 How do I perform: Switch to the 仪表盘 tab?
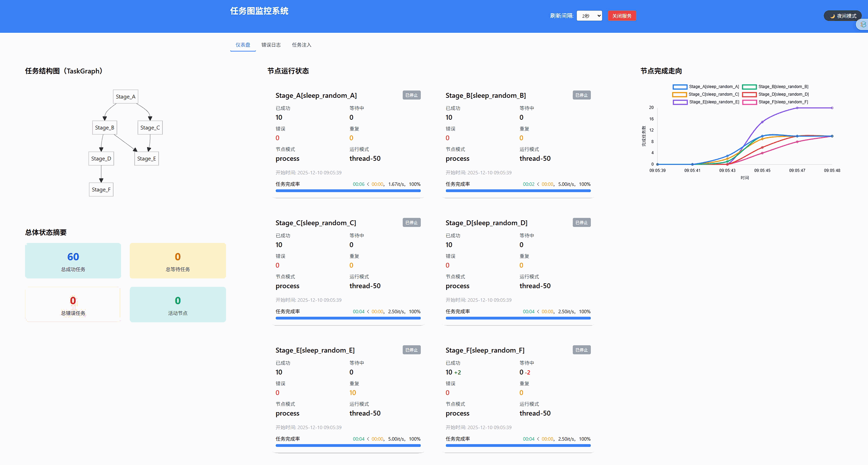pyautogui.click(x=243, y=45)
